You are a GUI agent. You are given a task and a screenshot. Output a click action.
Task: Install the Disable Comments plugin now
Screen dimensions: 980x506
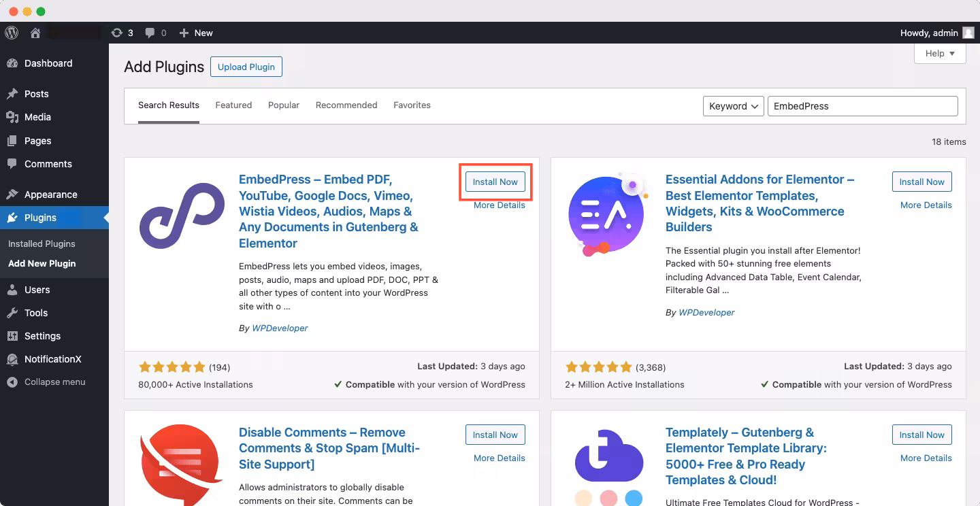pyautogui.click(x=495, y=435)
